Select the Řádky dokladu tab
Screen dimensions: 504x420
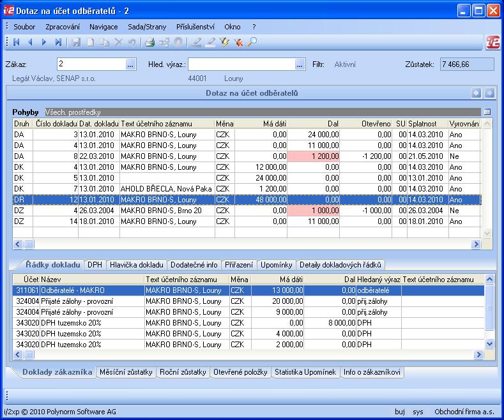(x=53, y=265)
